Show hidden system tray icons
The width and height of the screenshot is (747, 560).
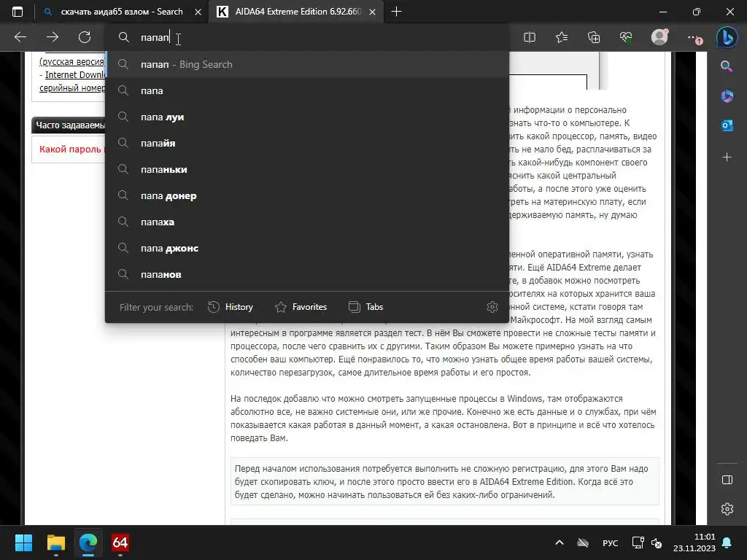(560, 542)
